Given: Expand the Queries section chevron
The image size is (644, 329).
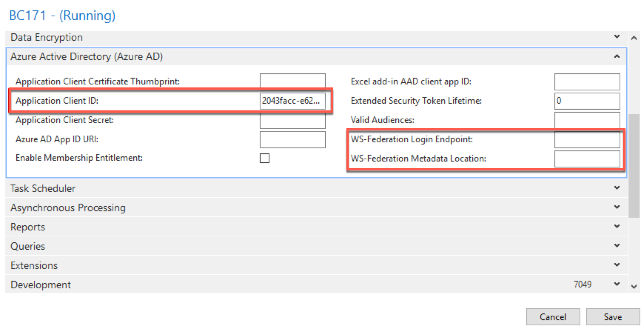Looking at the screenshot, I should coord(617,246).
